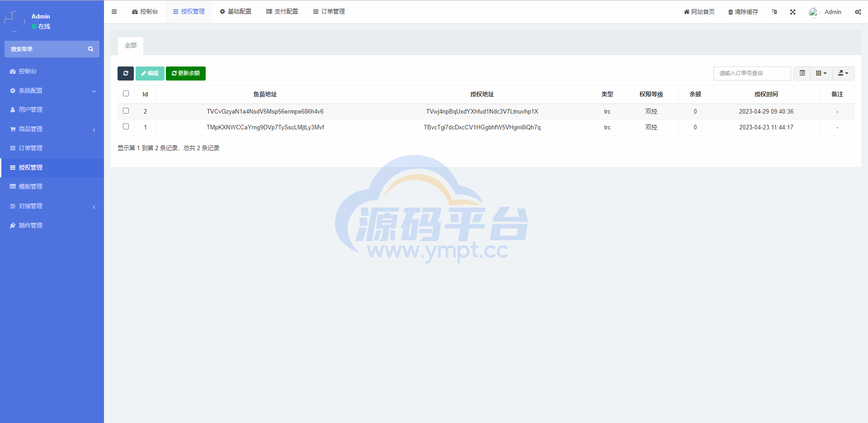Expand the 系统配置 sidebar menu

pyautogui.click(x=52, y=90)
